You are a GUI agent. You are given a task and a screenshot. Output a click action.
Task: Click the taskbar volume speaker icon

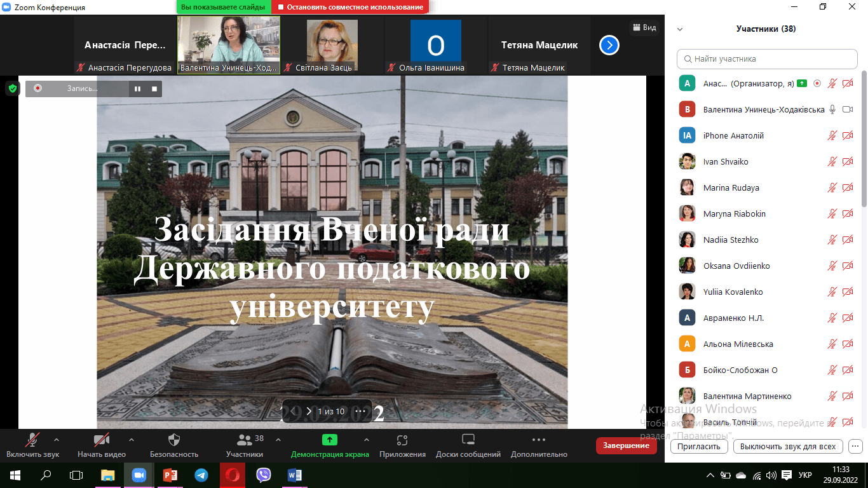(771, 475)
